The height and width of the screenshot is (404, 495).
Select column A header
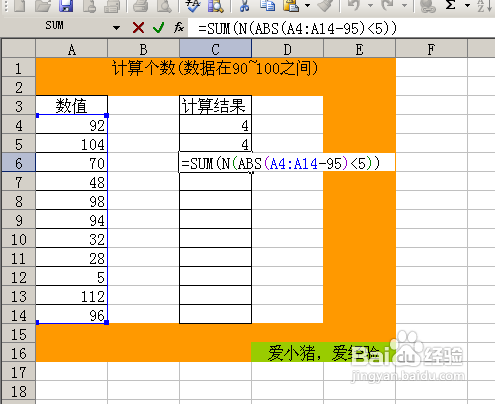(72, 49)
